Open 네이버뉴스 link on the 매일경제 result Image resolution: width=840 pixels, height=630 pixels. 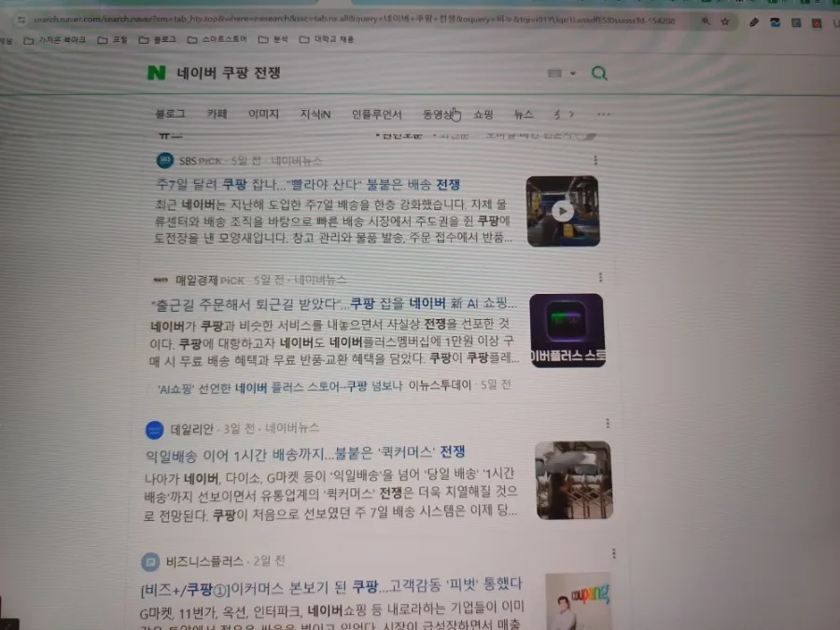(320, 280)
